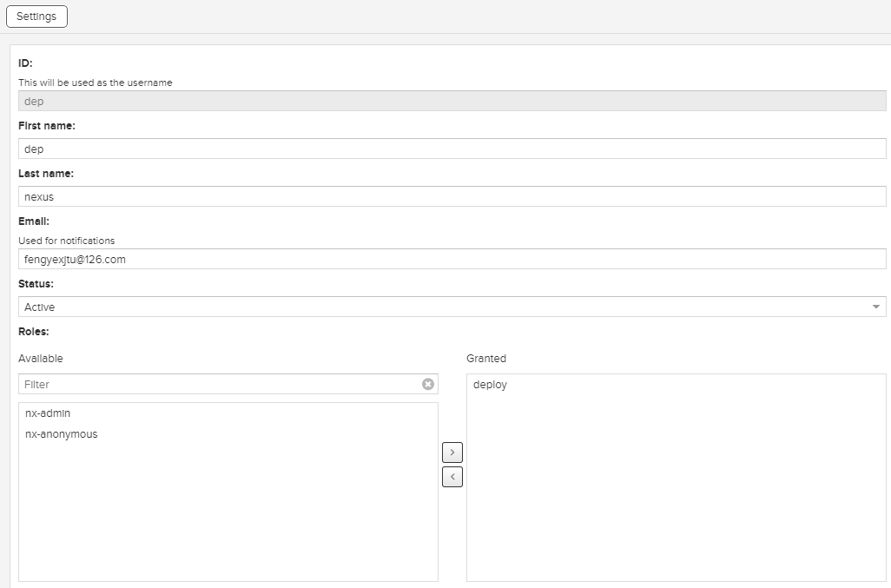Image resolution: width=891 pixels, height=588 pixels.
Task: Select nx-admin in the Available roles
Action: (48, 413)
